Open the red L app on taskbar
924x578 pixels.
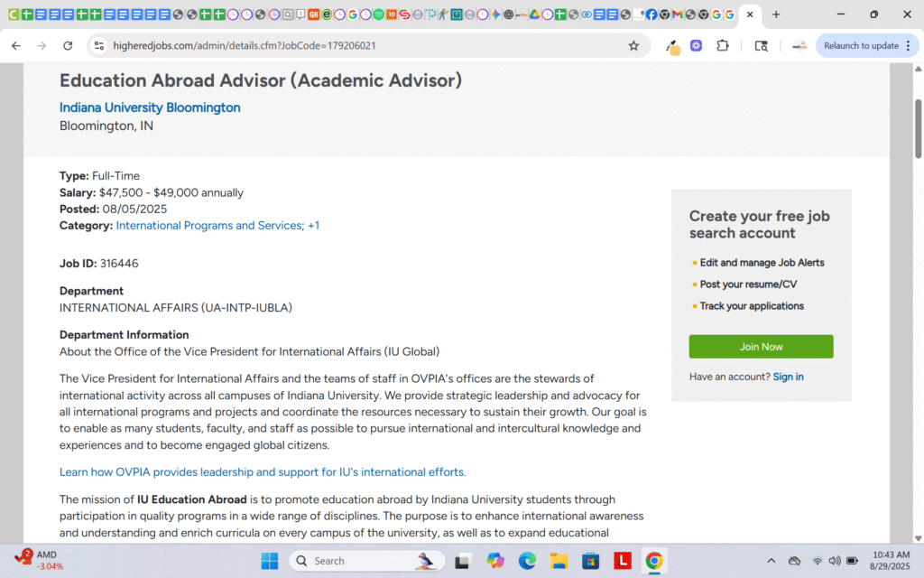tap(623, 561)
